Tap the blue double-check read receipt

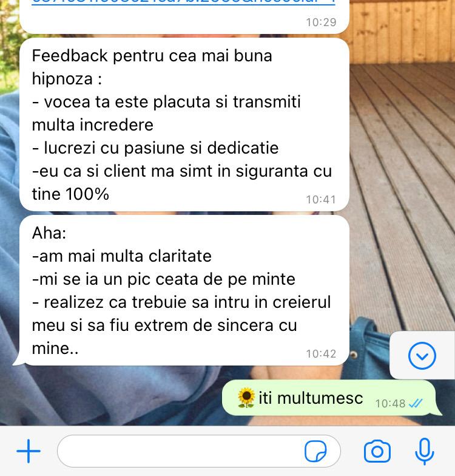coord(415,403)
